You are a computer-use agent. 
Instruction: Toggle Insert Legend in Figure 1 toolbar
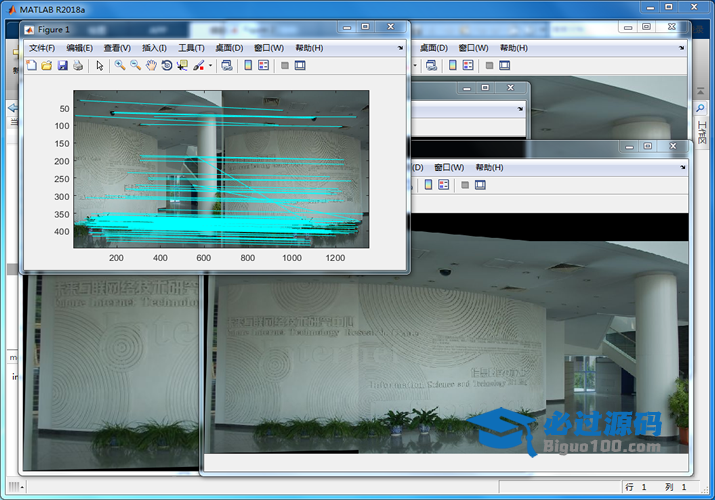pyautogui.click(x=263, y=66)
